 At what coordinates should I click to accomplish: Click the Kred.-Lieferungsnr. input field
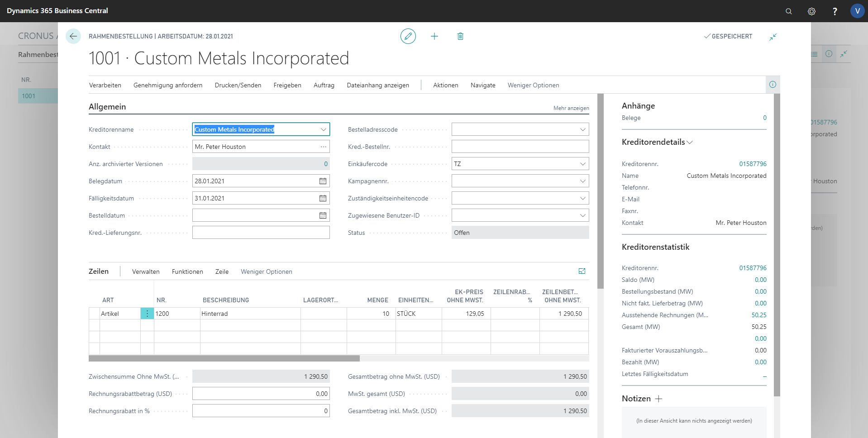pyautogui.click(x=261, y=233)
